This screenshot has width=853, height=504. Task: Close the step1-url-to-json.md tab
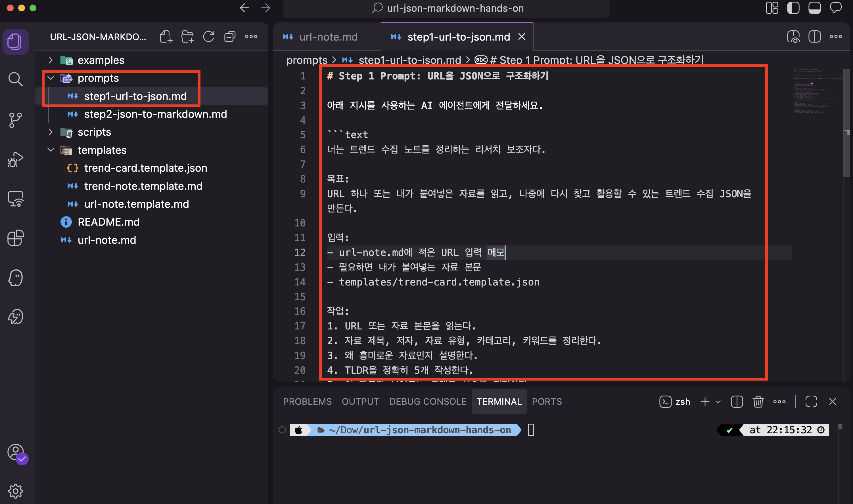[522, 37]
